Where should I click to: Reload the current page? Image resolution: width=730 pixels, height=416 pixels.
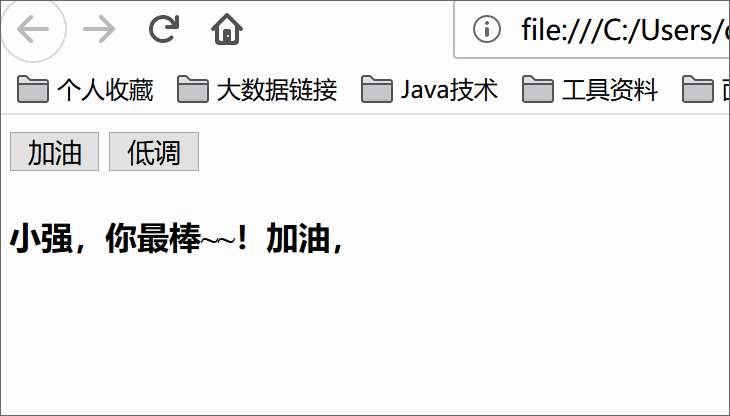tap(164, 29)
